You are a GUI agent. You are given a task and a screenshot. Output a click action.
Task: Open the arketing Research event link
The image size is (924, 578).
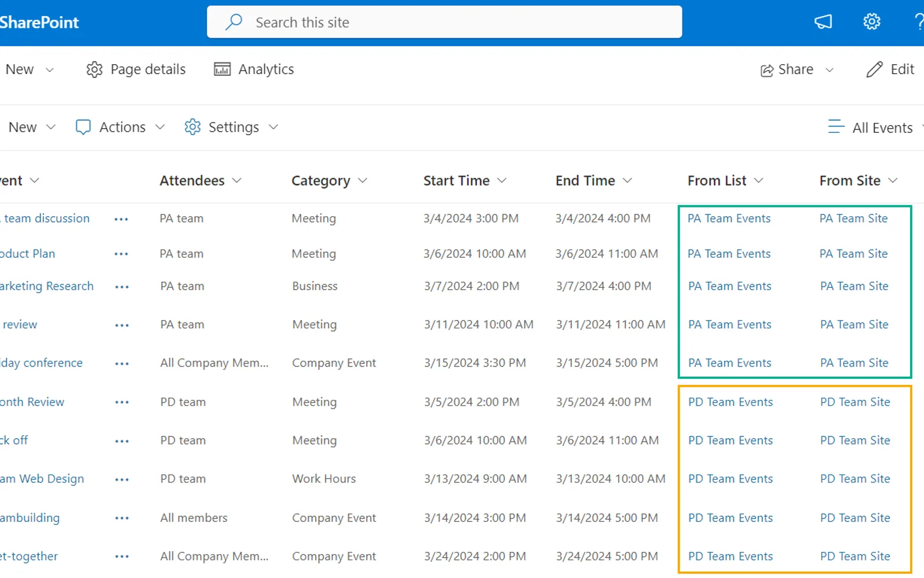tap(47, 286)
